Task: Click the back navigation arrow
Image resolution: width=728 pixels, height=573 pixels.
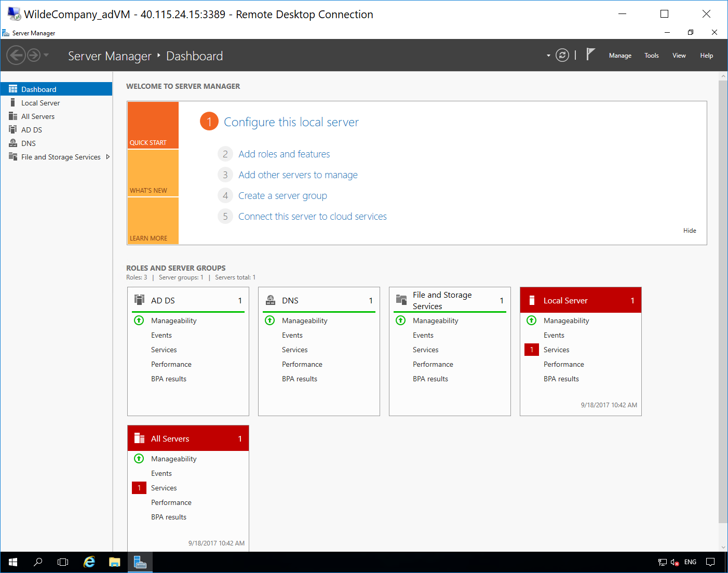Action: (x=16, y=55)
